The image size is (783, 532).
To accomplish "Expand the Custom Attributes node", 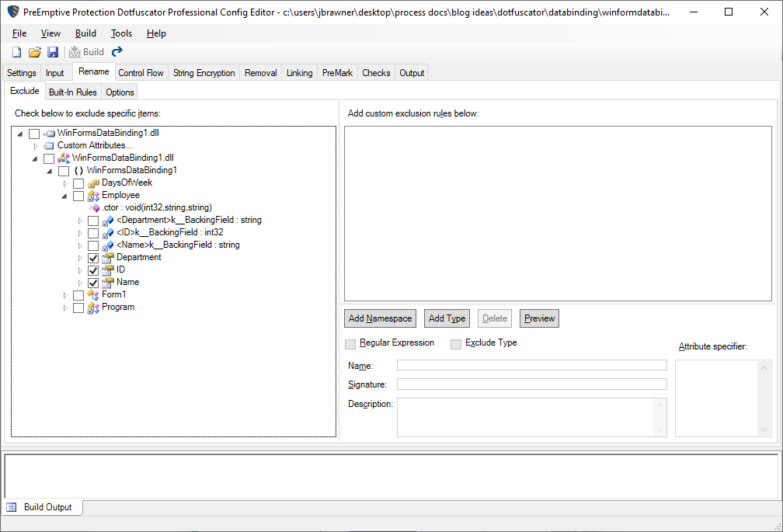I will [x=36, y=146].
